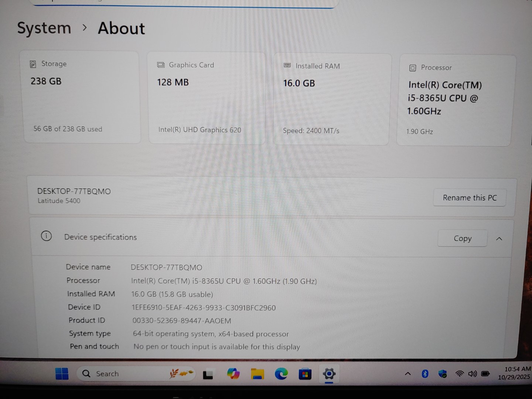Copy the device specifications
This screenshot has width=532, height=399.
pos(463,238)
